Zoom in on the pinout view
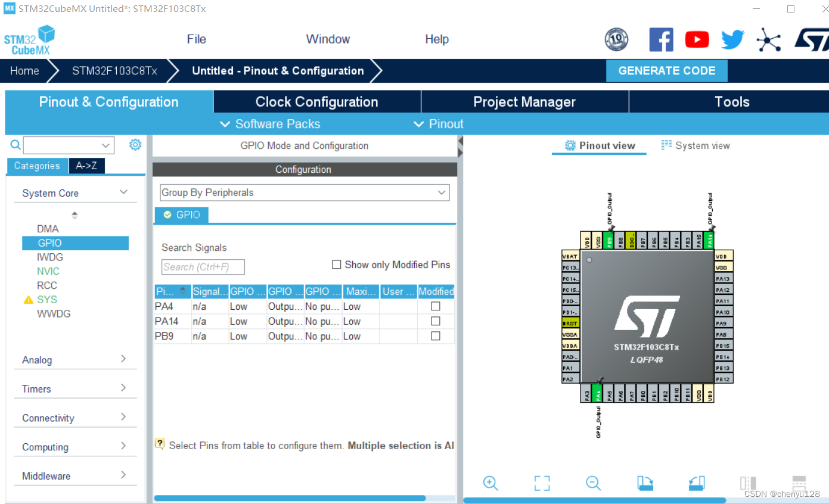This screenshot has width=829, height=504. click(490, 483)
